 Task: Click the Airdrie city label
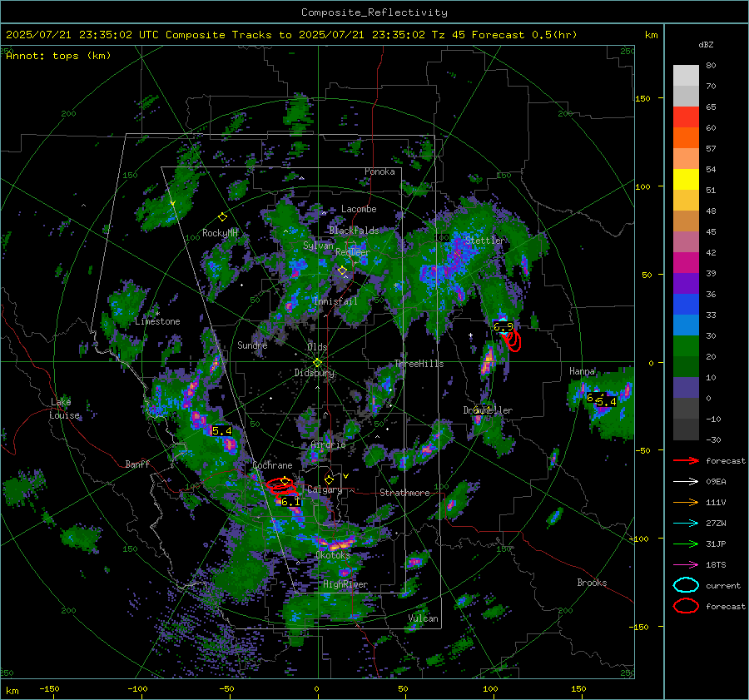328,444
